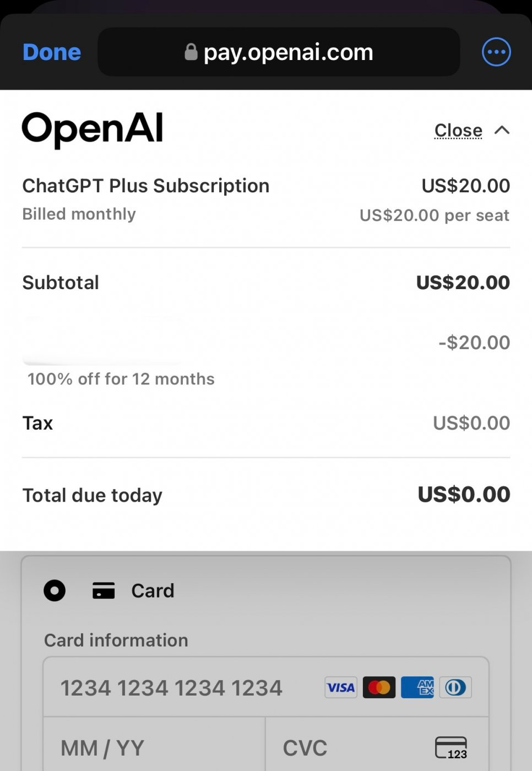This screenshot has height=771, width=532.
Task: Tap the American Express logo
Action: coord(417,687)
